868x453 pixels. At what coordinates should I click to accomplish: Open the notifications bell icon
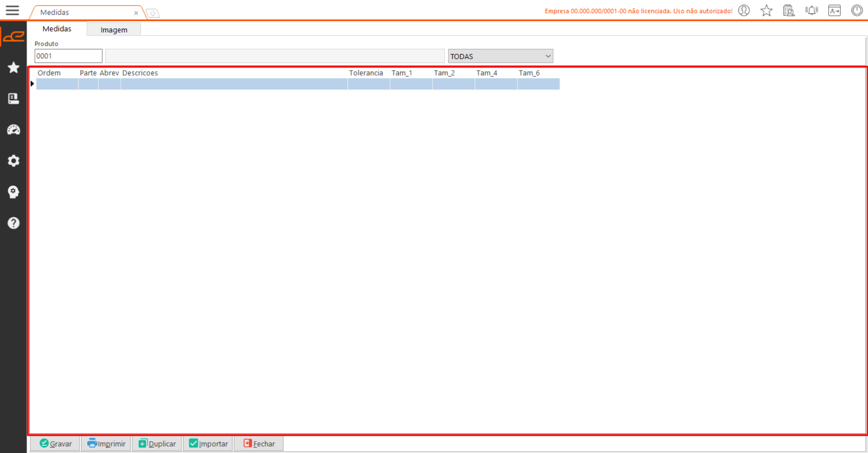811,10
